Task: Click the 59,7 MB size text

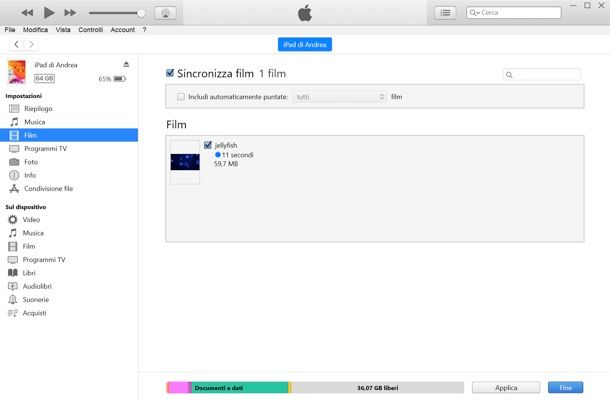Action: [226, 164]
